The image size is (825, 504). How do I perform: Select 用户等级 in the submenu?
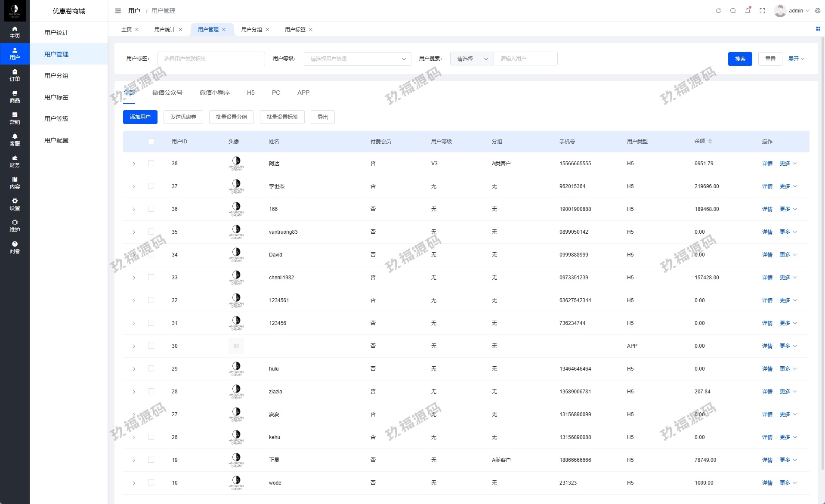[56, 119]
